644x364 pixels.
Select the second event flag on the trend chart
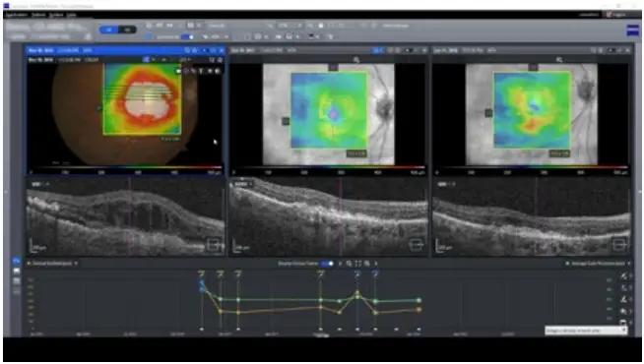[x=221, y=273]
